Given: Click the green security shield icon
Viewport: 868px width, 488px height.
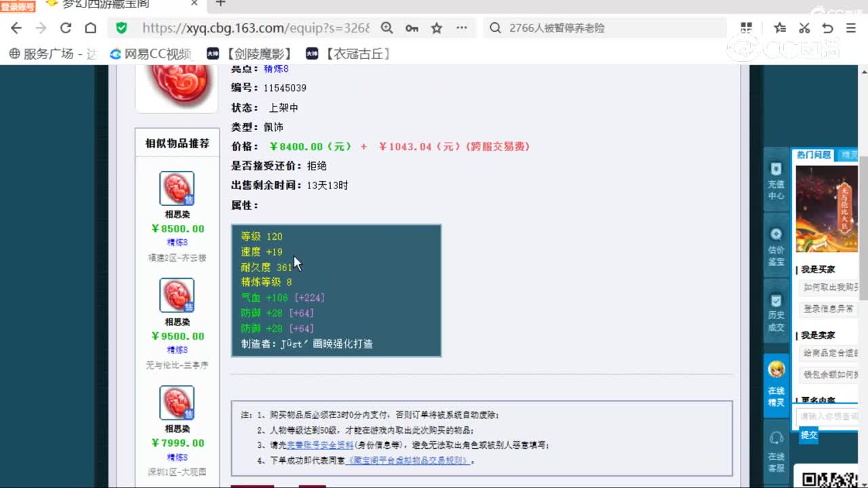Looking at the screenshot, I should click(x=121, y=28).
